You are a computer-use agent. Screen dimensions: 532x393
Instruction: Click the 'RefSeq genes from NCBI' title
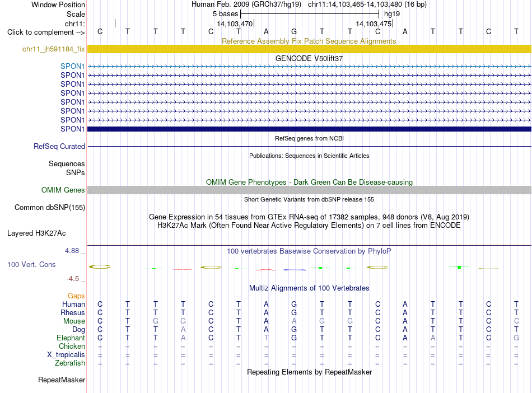pos(309,138)
